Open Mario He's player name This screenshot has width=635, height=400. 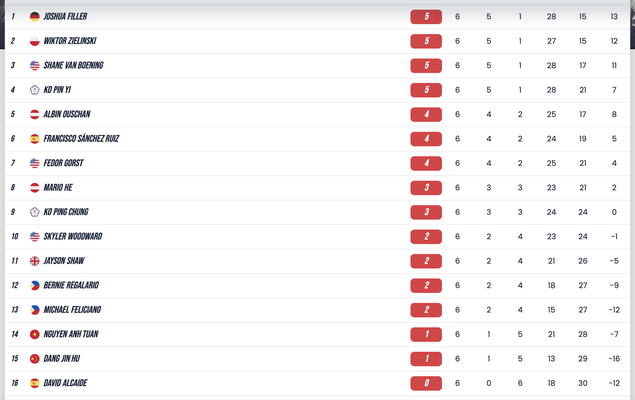tap(58, 188)
